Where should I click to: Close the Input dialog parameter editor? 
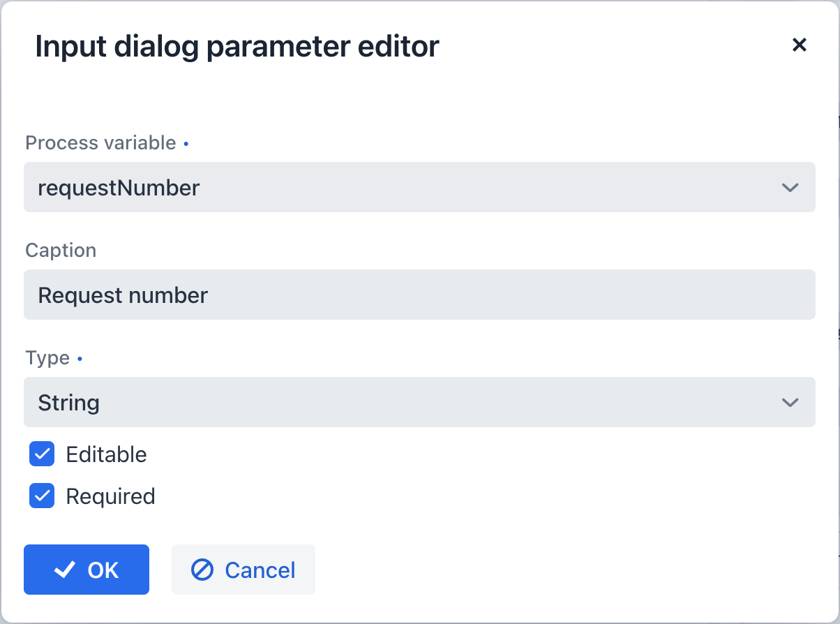[799, 45]
